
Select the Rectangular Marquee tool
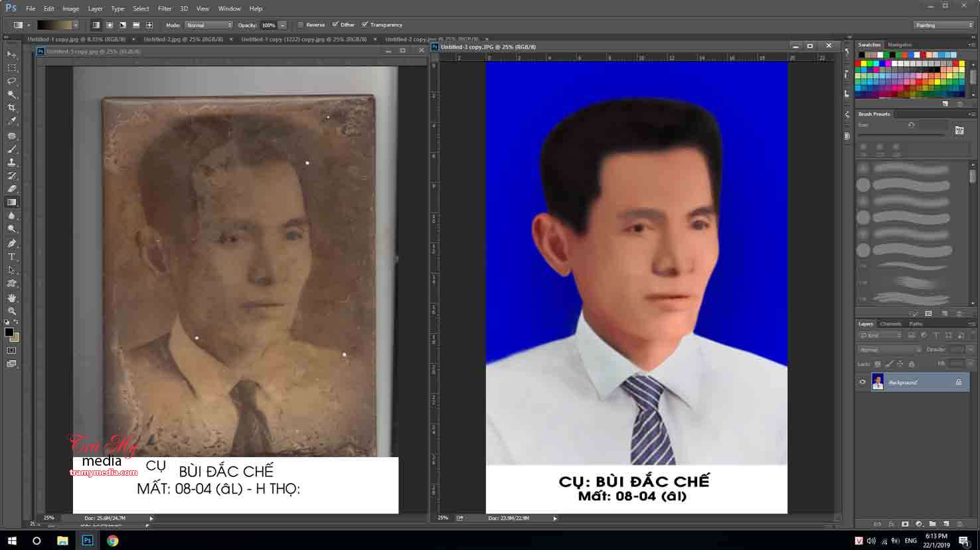click(11, 68)
